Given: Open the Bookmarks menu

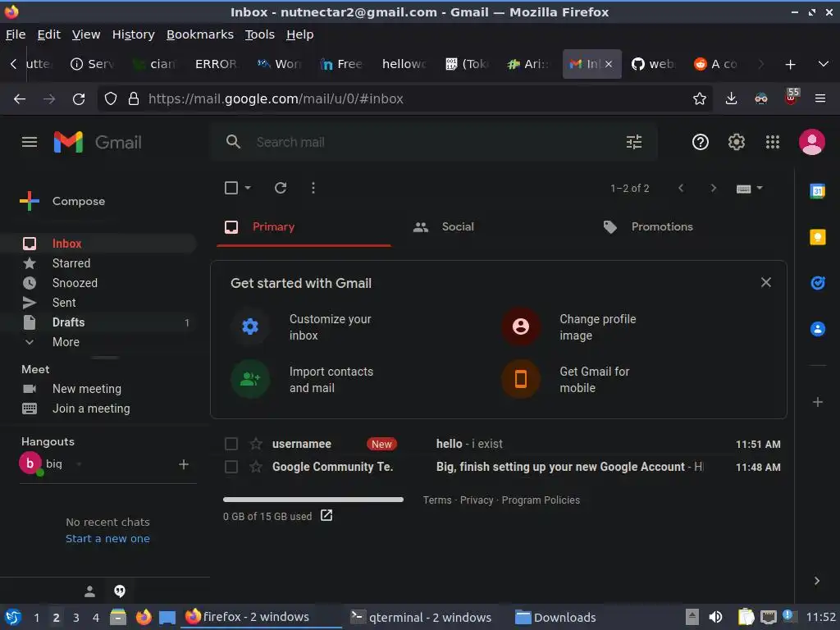Looking at the screenshot, I should pyautogui.click(x=200, y=34).
